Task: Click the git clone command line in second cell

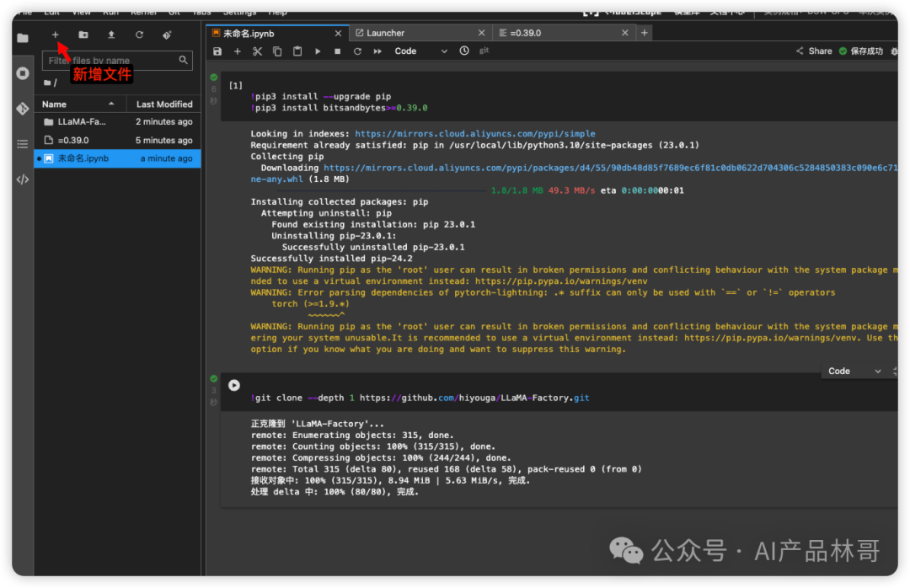Action: pyautogui.click(x=420, y=398)
